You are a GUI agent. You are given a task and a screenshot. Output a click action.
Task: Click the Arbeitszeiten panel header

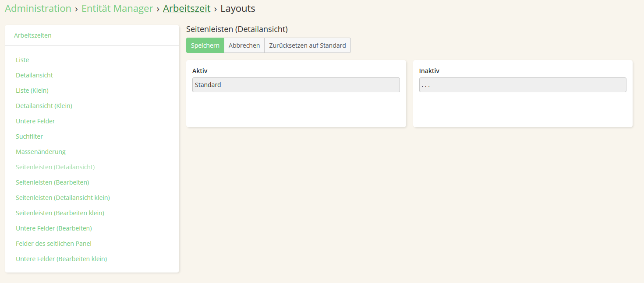pyautogui.click(x=33, y=35)
